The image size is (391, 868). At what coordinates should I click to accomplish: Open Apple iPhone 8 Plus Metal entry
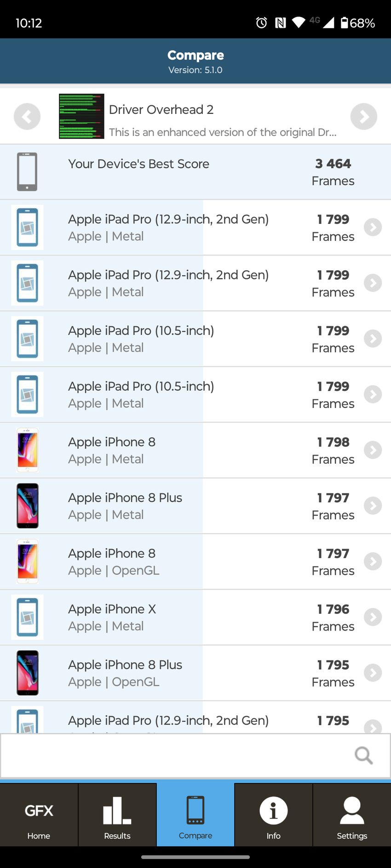pyautogui.click(x=184, y=506)
